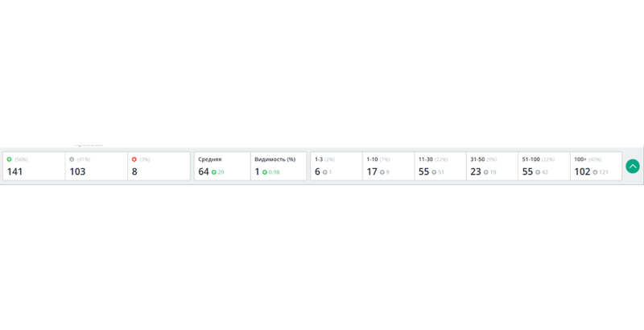Filter by the 51-100 position range

[x=544, y=167]
